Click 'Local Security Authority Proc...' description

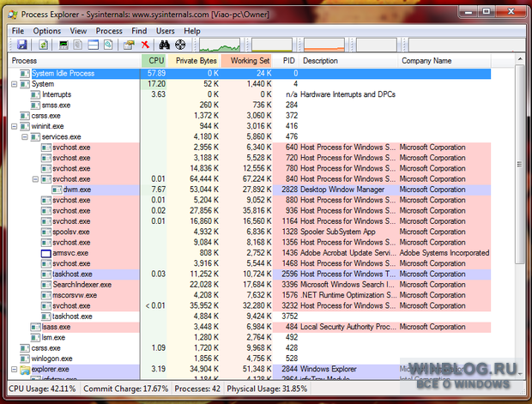348,328
